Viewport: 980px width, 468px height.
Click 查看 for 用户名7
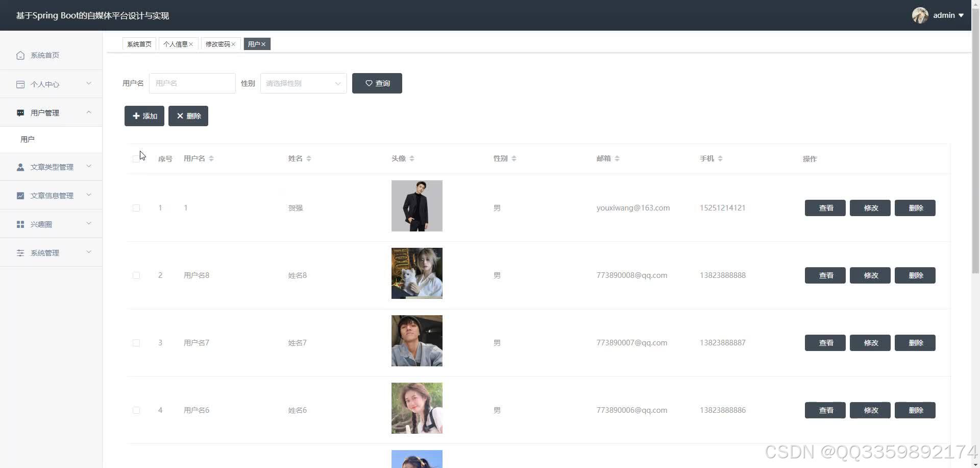tap(825, 343)
